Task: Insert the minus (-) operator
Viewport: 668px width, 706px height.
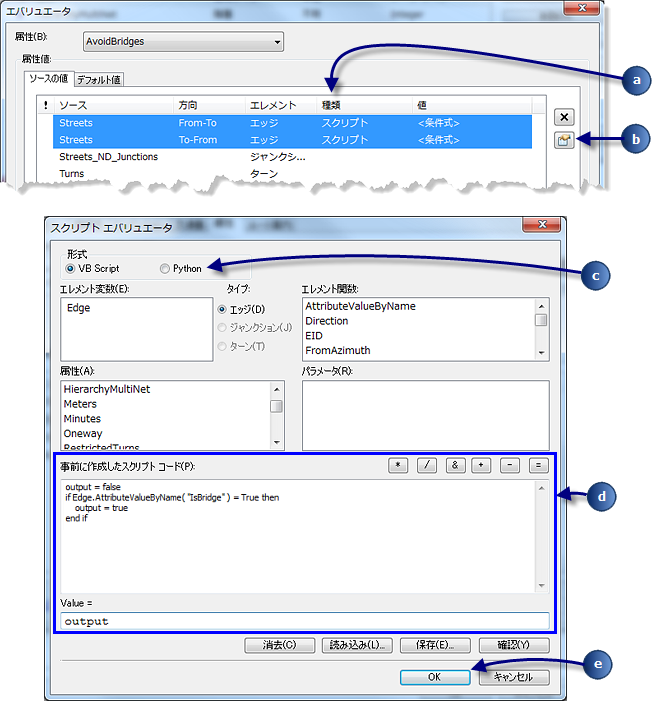Action: coord(510,465)
